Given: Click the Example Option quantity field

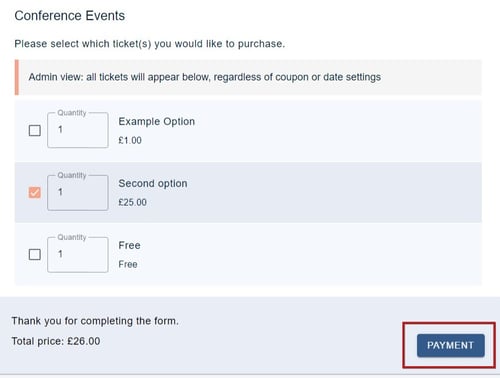Looking at the screenshot, I should click(78, 130).
